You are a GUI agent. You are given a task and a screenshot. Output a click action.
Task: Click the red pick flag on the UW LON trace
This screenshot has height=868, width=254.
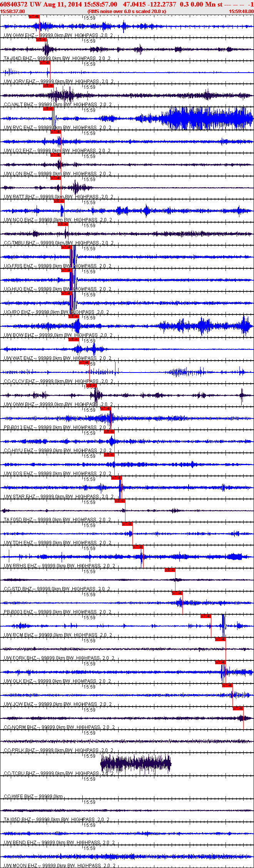tap(56, 155)
